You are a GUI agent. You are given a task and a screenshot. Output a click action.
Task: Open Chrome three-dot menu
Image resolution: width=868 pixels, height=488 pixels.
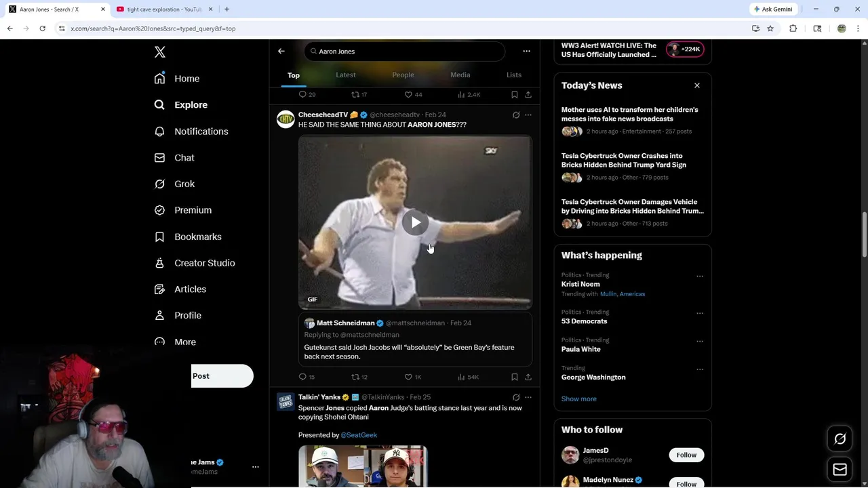859,28
